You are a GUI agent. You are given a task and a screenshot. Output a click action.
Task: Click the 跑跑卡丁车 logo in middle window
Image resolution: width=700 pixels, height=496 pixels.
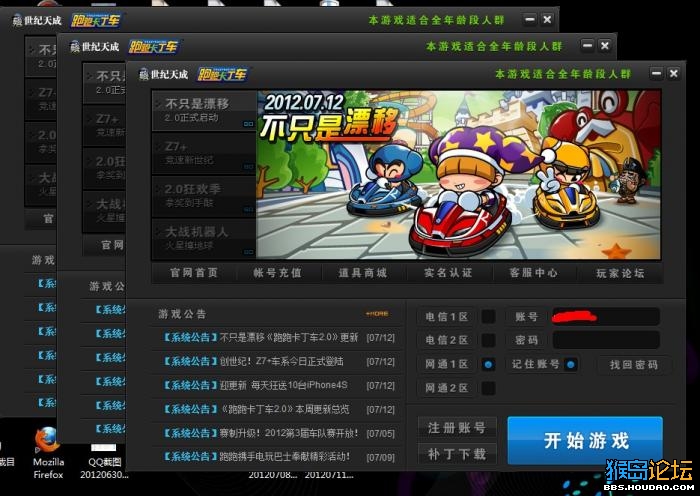point(153,46)
